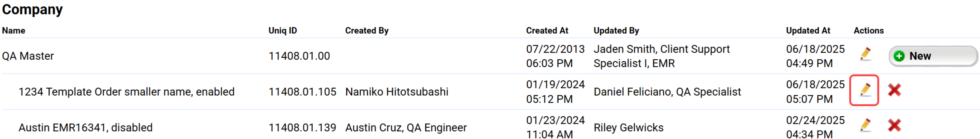
Task: Click the green plus icon in New
Action: click(x=899, y=56)
